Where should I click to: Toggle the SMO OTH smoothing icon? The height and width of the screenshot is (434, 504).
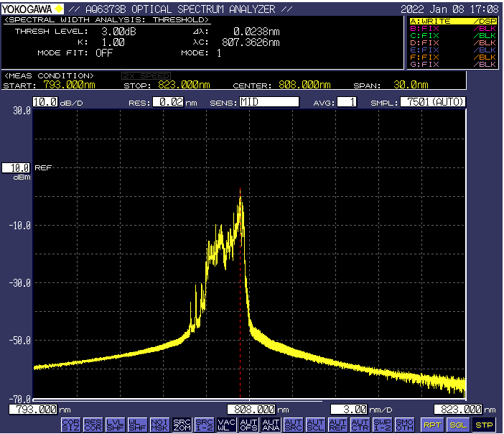point(404,425)
